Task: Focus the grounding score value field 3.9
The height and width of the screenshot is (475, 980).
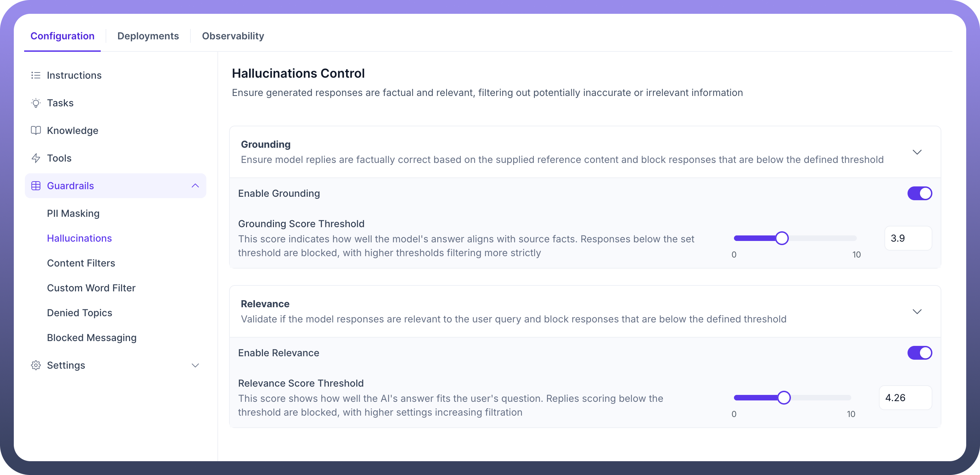Action: click(908, 238)
